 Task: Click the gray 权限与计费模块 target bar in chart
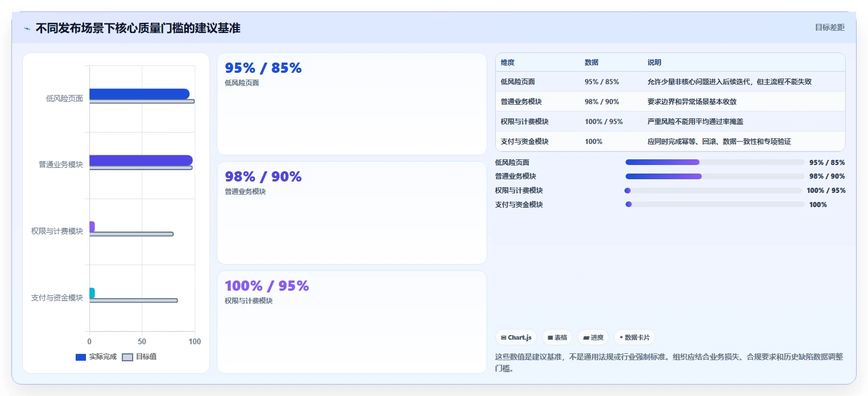pyautogui.click(x=131, y=234)
